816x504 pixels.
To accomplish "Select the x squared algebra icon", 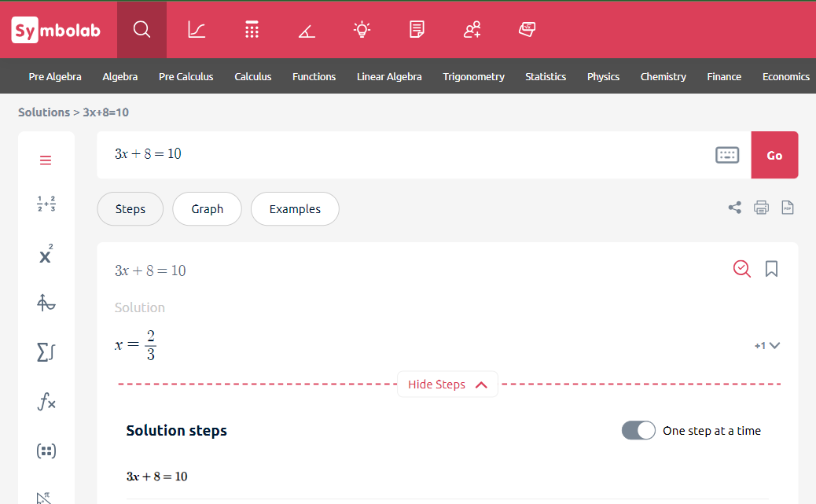I will click(46, 253).
